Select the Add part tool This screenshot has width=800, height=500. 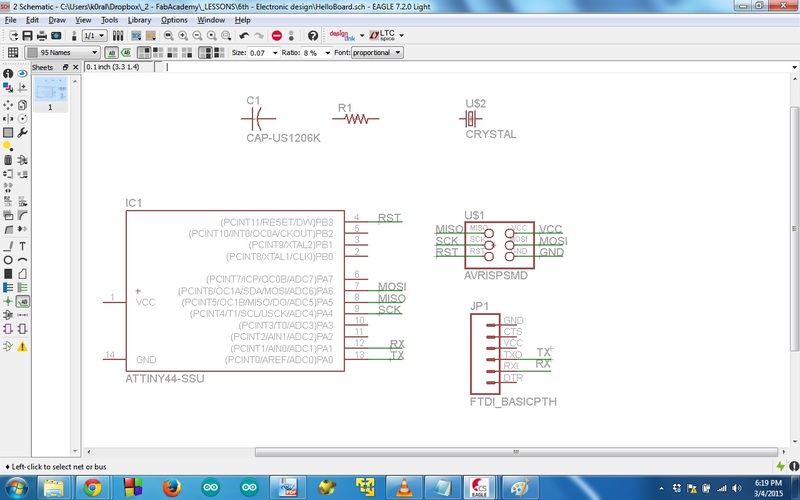pyautogui.click(x=22, y=160)
